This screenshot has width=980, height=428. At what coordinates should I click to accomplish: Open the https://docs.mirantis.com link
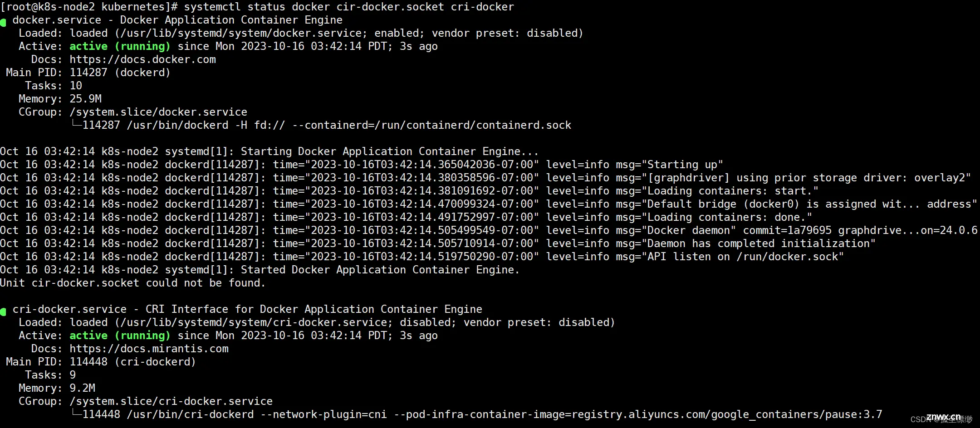pos(149,349)
